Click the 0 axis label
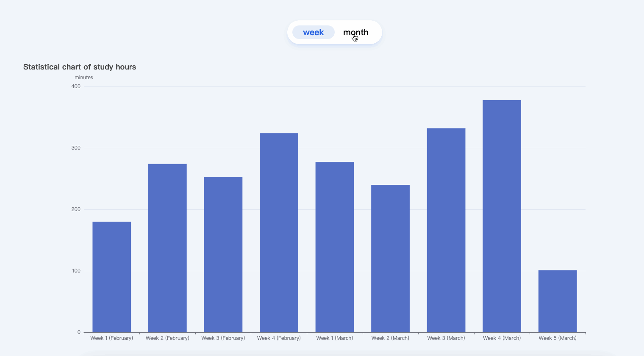 pyautogui.click(x=78, y=332)
